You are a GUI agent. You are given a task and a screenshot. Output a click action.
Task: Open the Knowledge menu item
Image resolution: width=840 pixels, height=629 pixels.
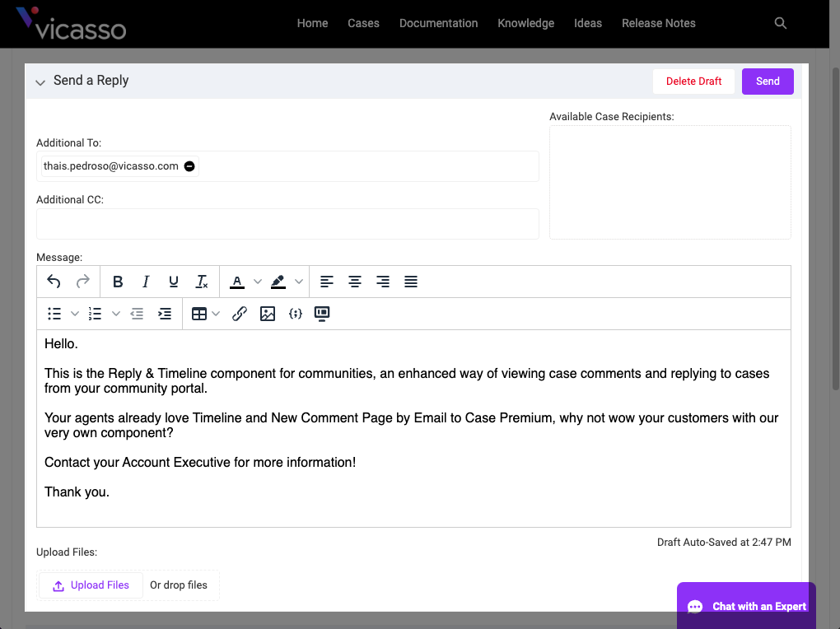tap(525, 23)
